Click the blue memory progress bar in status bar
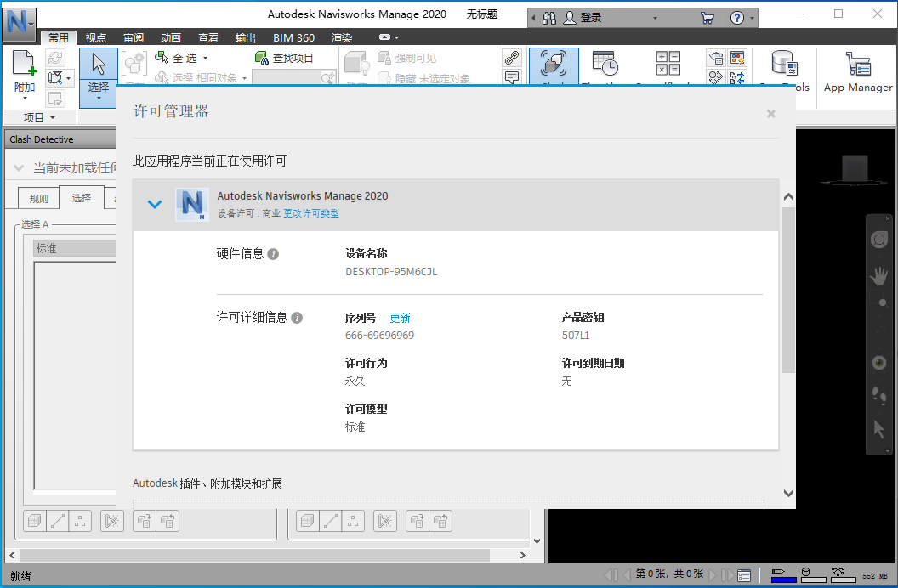 point(784,580)
